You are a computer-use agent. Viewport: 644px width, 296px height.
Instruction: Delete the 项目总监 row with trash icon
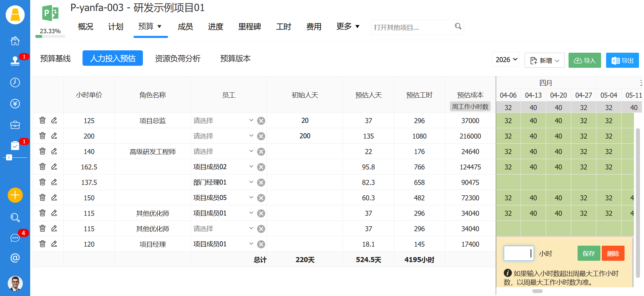coord(42,120)
